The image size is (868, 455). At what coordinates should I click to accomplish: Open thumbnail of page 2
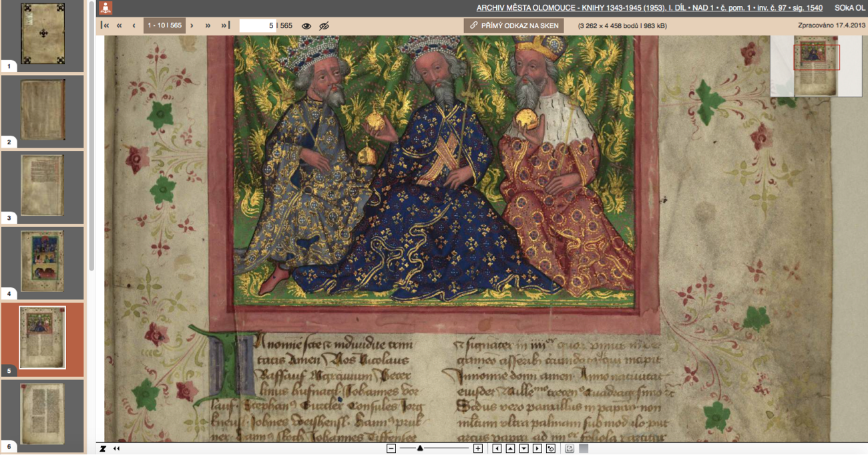pos(43,110)
